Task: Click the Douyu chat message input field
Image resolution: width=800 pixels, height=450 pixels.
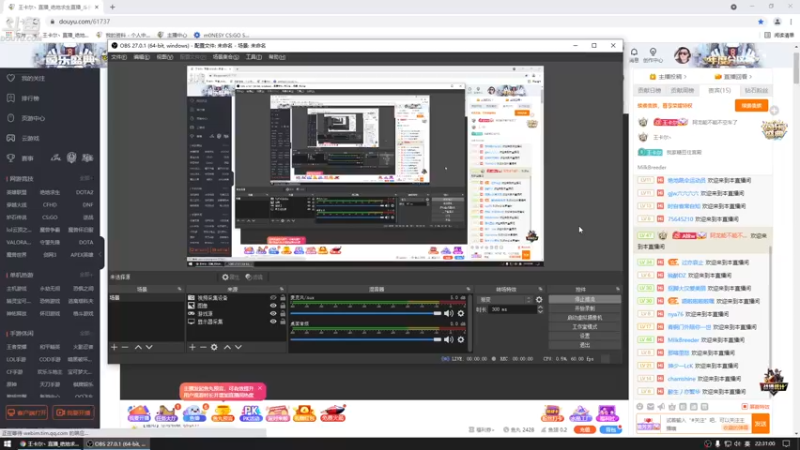Action: [x=707, y=423]
